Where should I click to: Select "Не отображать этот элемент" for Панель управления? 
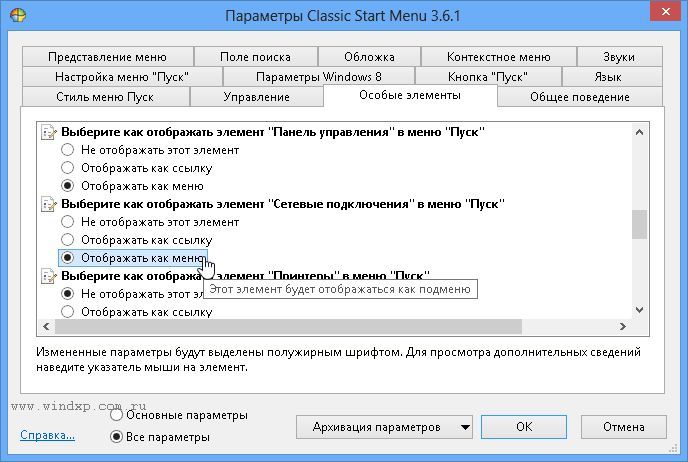click(x=150, y=150)
